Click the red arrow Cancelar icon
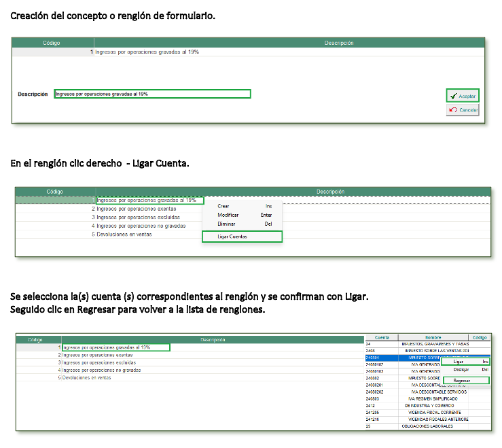 (452, 109)
